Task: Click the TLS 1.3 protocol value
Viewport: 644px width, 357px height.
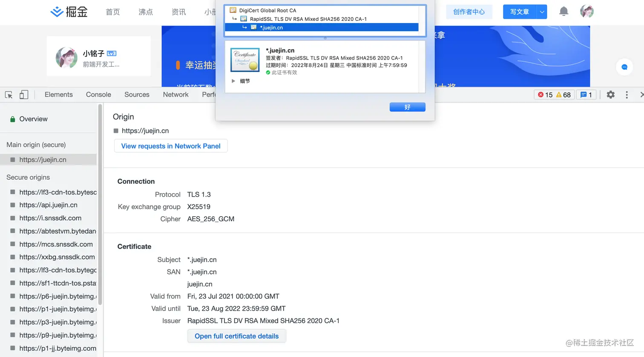Action: click(x=199, y=194)
